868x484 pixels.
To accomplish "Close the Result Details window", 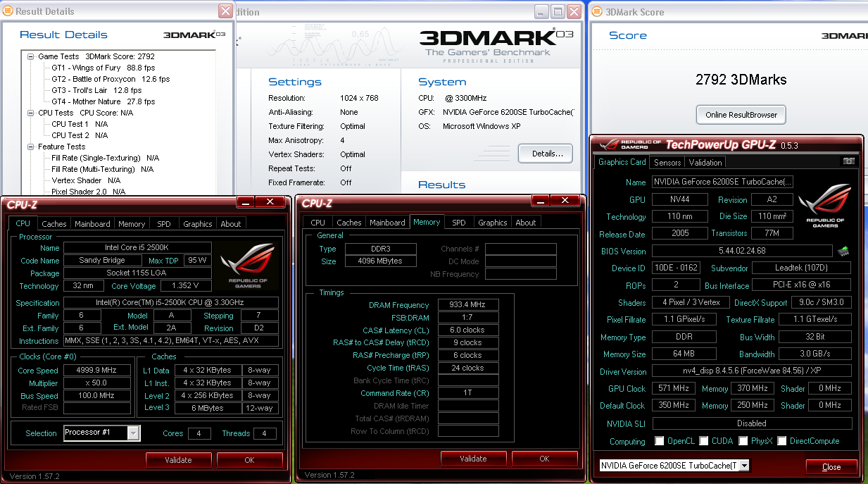I will coord(225,11).
